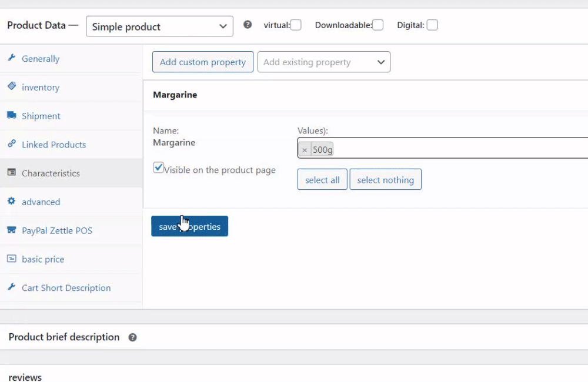Click the wrench icon beside Generally
588x382 pixels.
[x=11, y=58]
